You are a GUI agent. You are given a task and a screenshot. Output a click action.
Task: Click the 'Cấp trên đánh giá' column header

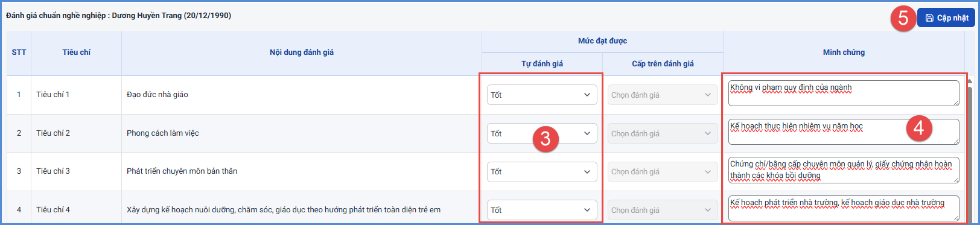663,63
